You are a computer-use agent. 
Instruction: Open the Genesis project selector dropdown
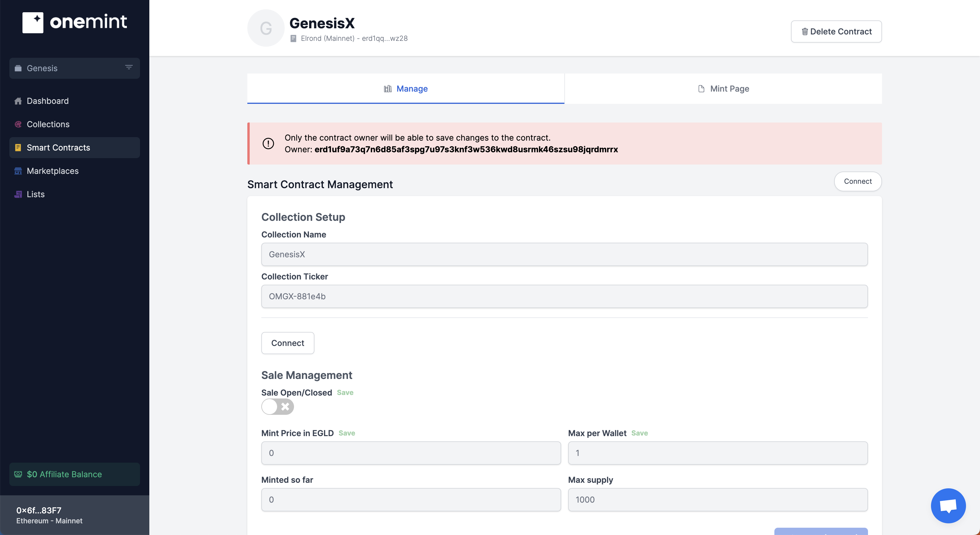click(x=75, y=68)
